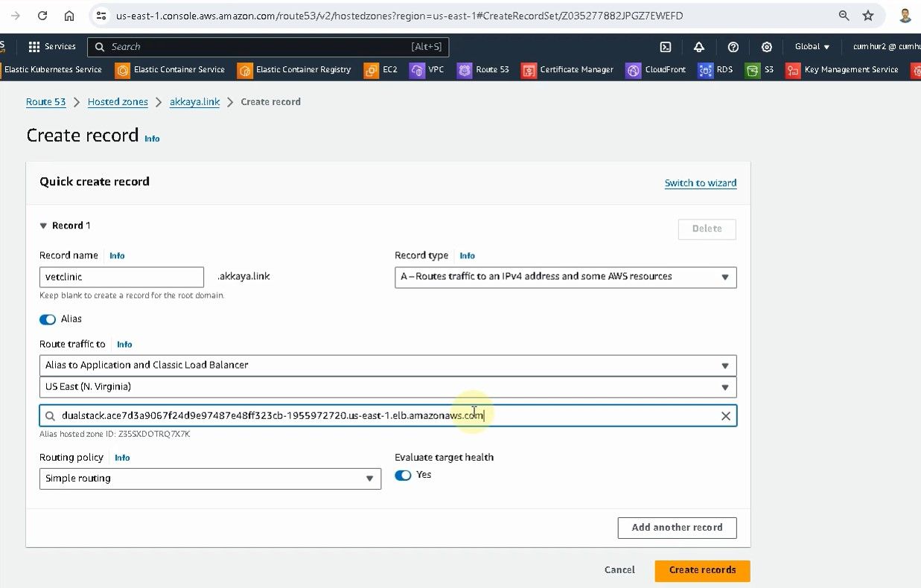Click the Create records button
The width and height of the screenshot is (921, 588).
tap(702, 570)
